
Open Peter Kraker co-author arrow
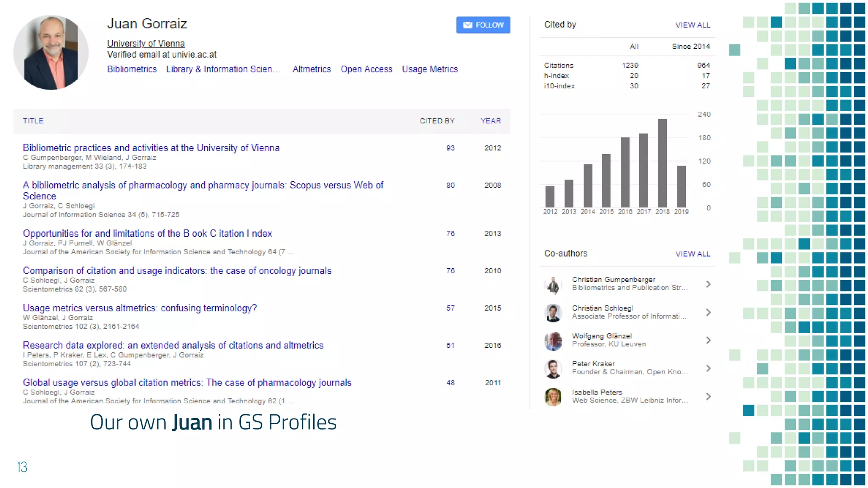click(x=708, y=369)
